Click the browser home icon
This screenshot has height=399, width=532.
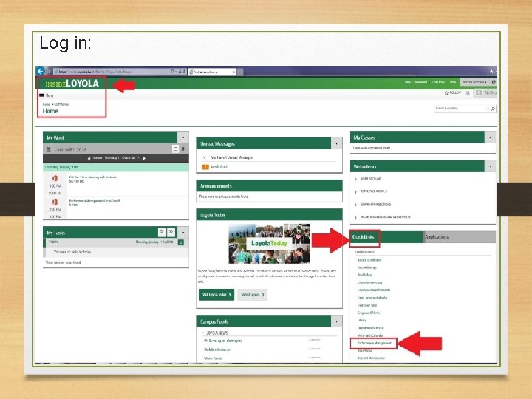[491, 71]
